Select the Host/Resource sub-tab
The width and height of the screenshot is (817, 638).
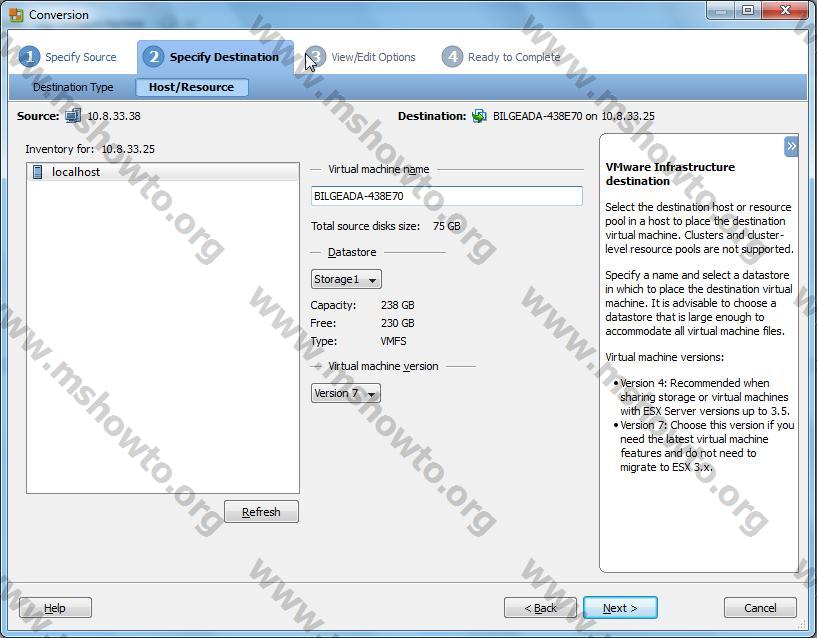(x=191, y=87)
